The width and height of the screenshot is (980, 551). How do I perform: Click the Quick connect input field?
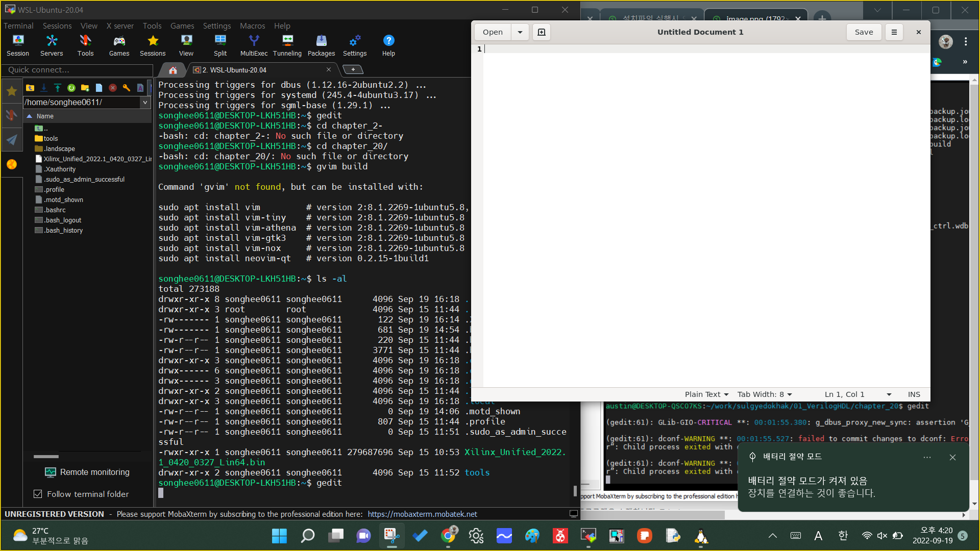pos(77,70)
